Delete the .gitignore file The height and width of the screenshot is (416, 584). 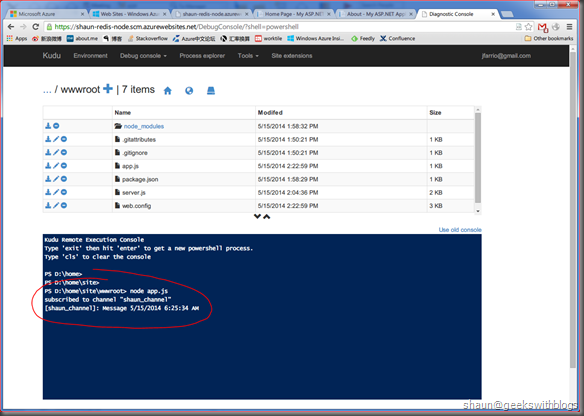tap(64, 152)
